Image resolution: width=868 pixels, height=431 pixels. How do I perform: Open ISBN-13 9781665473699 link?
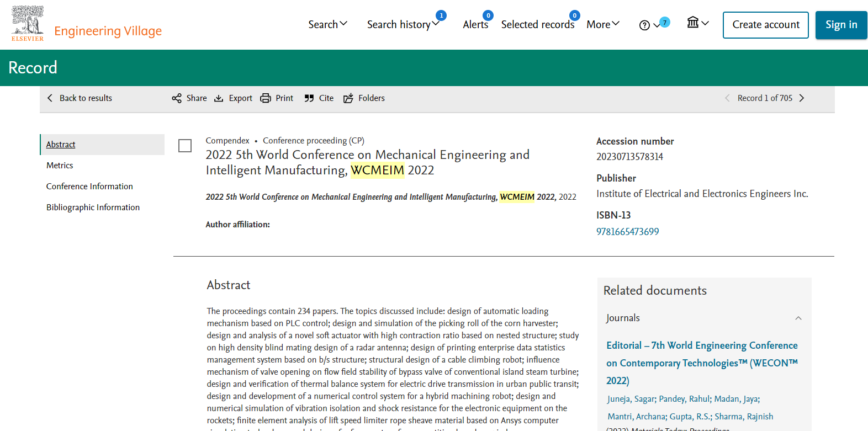[x=628, y=232]
